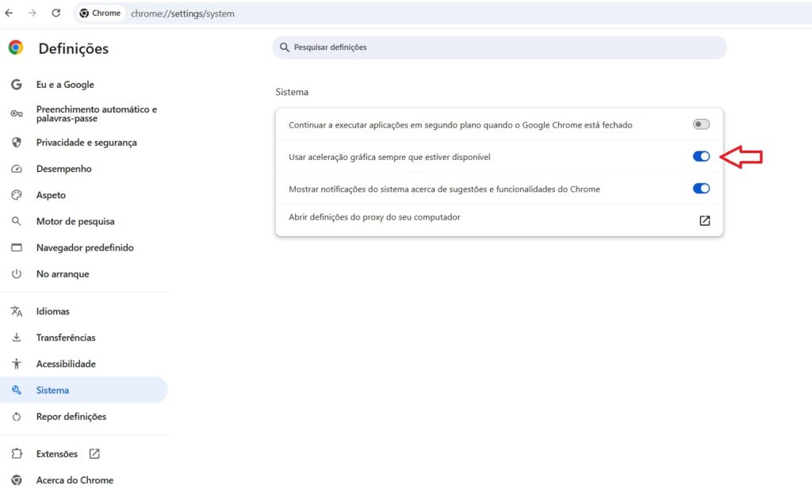
Task: Click the Pesquisar definições search field
Action: (500, 48)
